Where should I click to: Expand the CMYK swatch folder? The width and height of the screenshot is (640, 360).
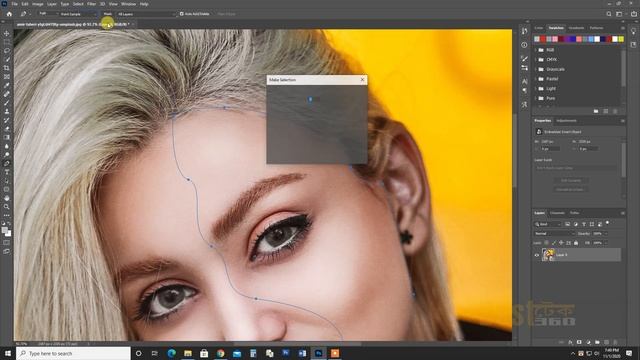(x=536, y=60)
